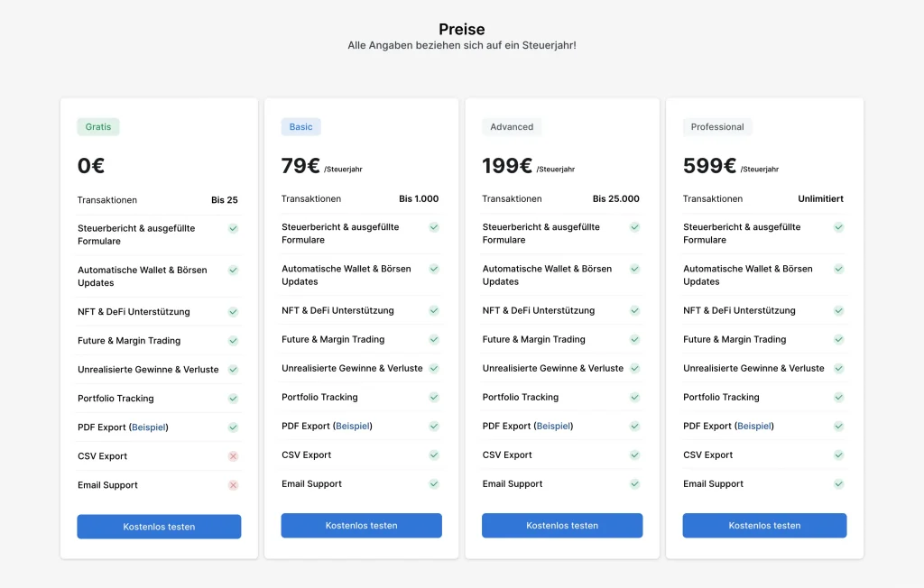Screen dimensions: 924x588
Task: Click the Basic plan's Future & Margin Trading checkmark
Action: 434,339
